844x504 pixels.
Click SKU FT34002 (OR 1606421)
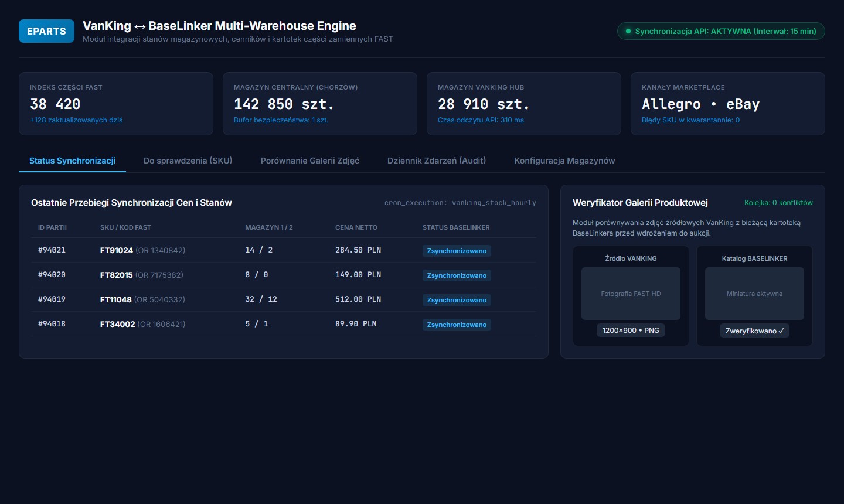[142, 324]
